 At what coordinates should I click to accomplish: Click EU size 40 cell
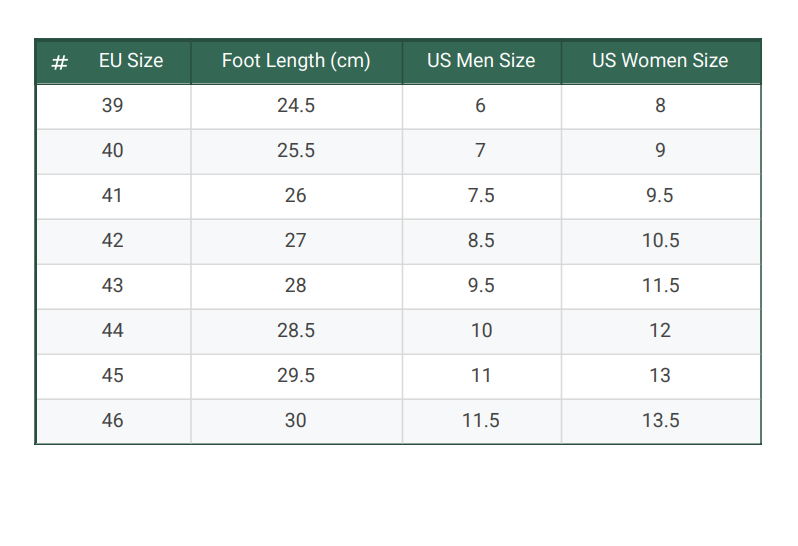[113, 151]
